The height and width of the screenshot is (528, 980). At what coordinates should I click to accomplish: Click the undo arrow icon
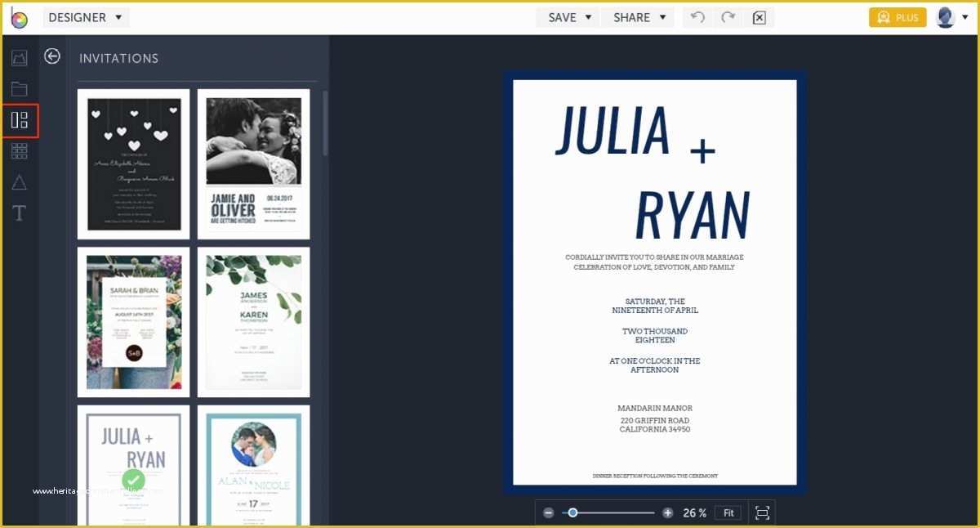click(x=697, y=17)
